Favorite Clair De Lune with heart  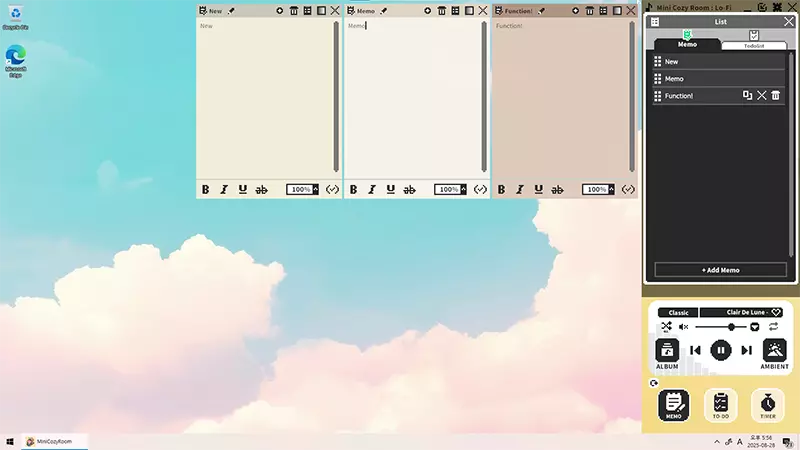[x=776, y=312]
